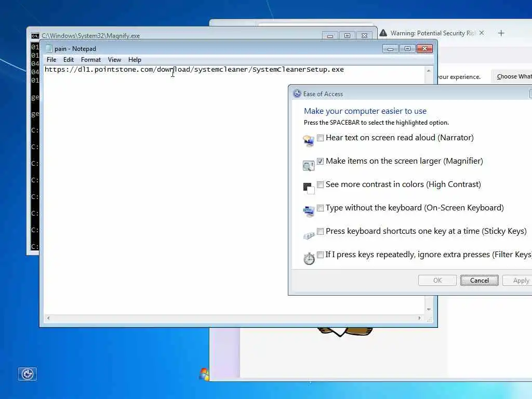This screenshot has height=399, width=532.
Task: Click the Notepad vertical scrollbar up arrow
Action: [429, 71]
